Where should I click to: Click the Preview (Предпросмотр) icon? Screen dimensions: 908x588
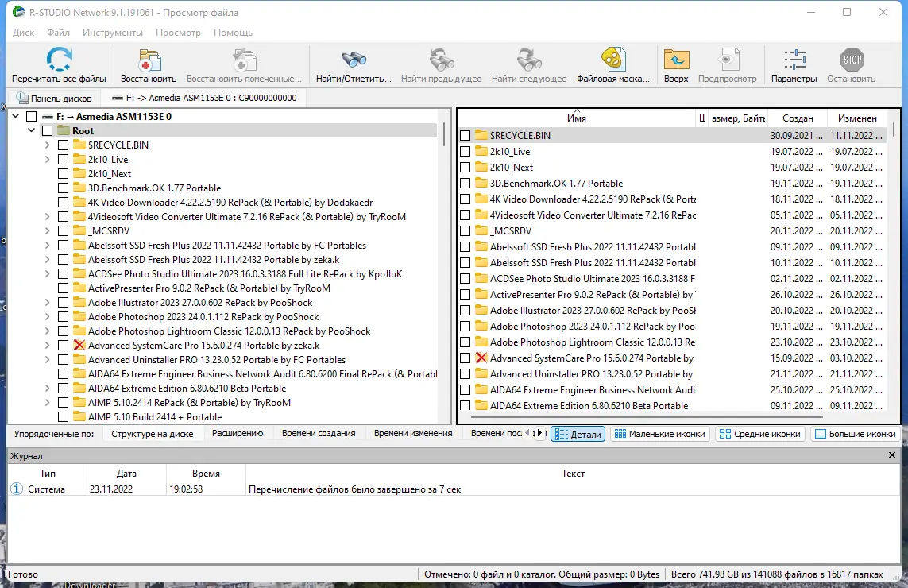pyautogui.click(x=728, y=60)
